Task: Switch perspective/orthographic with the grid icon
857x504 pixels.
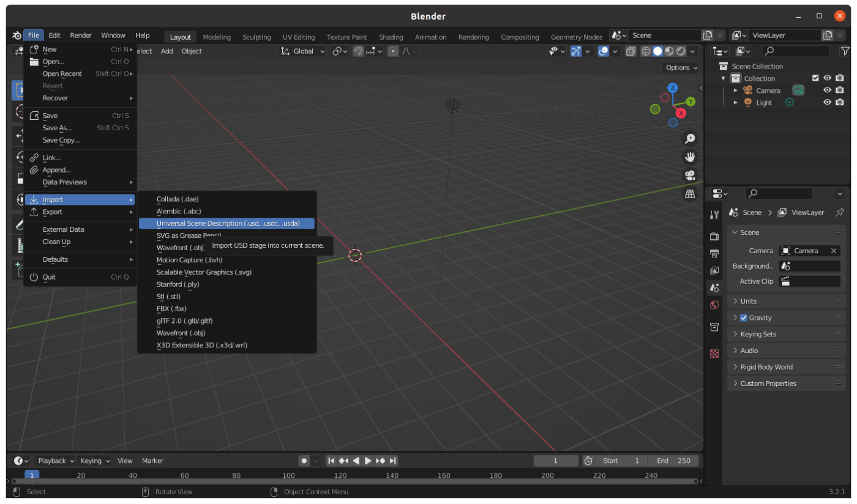Action: tap(690, 194)
